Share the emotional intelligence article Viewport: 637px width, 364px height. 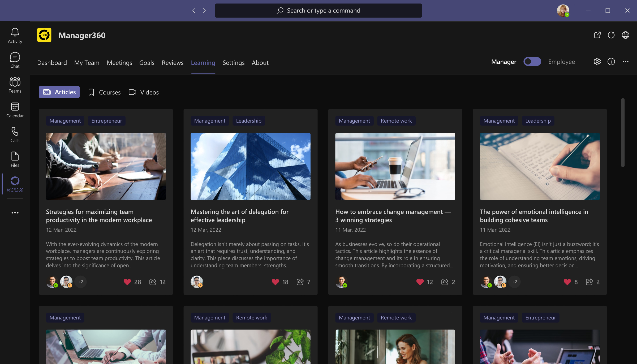click(x=589, y=282)
